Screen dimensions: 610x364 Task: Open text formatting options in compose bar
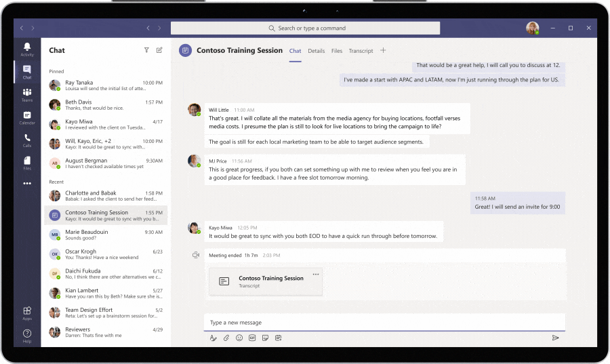(213, 338)
